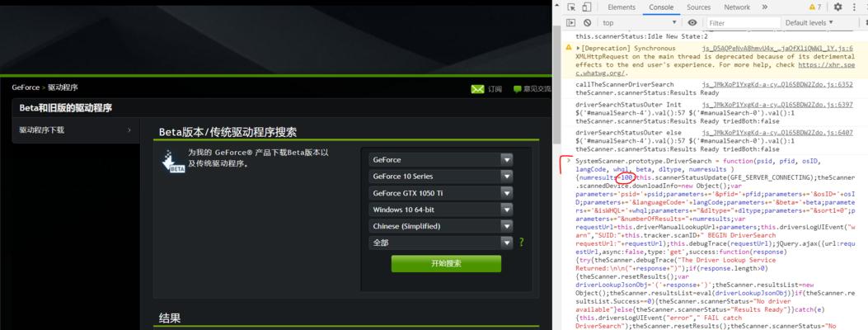Open the Windows 10 64-bit OS dropdown
This screenshot has width=868, height=330.
point(441,210)
